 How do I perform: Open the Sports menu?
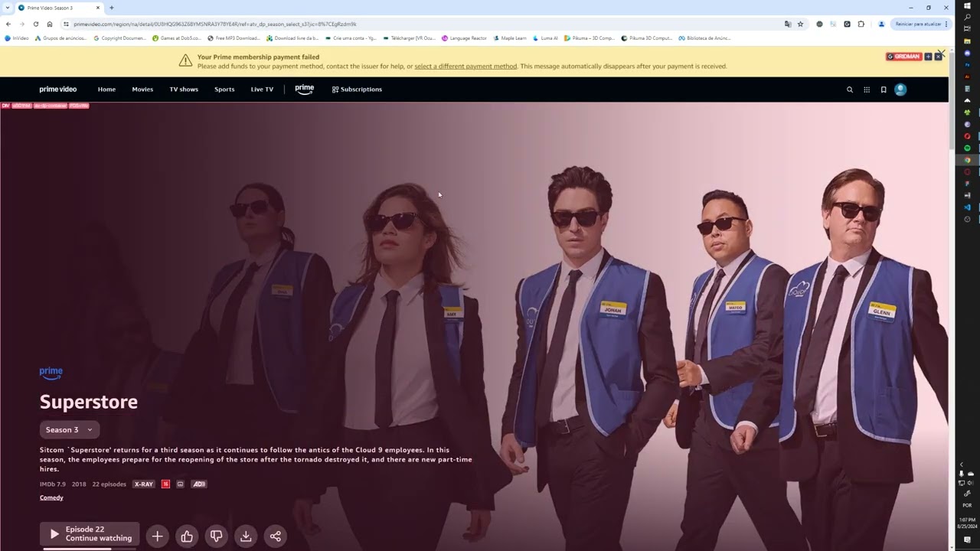point(224,90)
